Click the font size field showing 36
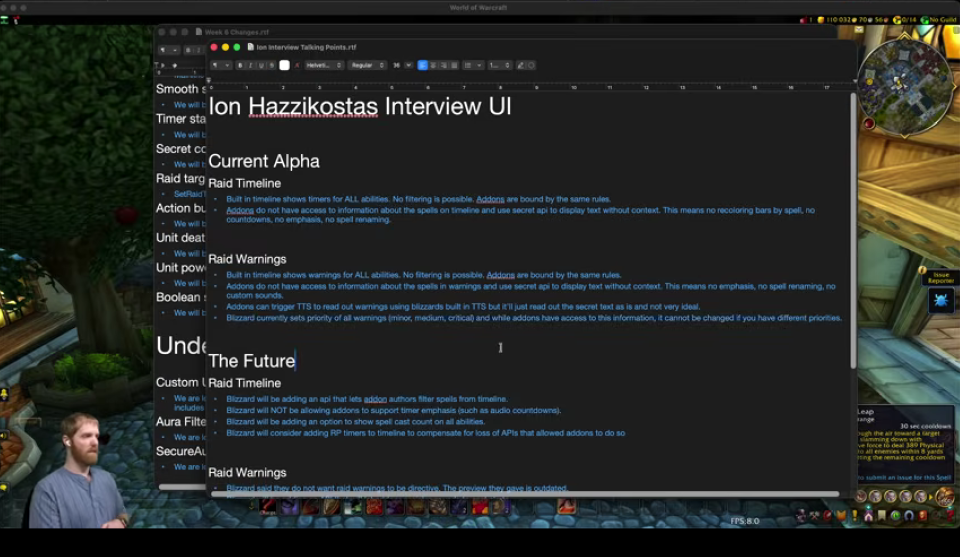Image resolution: width=960 pixels, height=557 pixels. [x=396, y=65]
